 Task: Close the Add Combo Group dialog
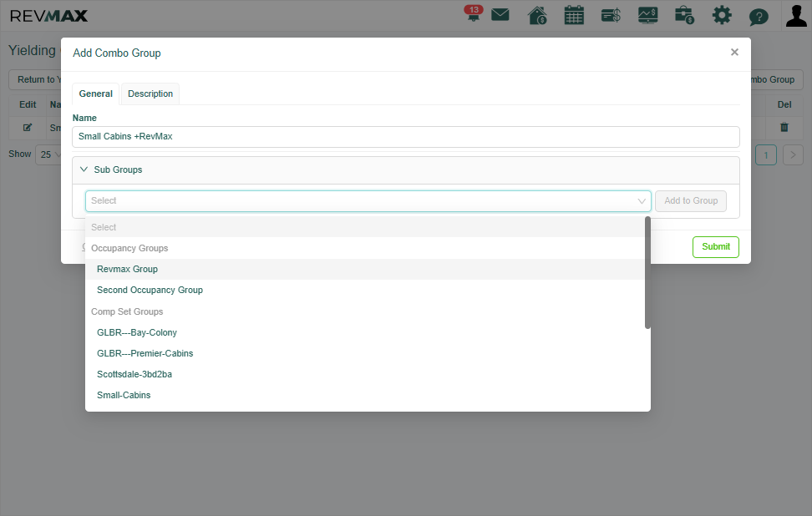(734, 52)
